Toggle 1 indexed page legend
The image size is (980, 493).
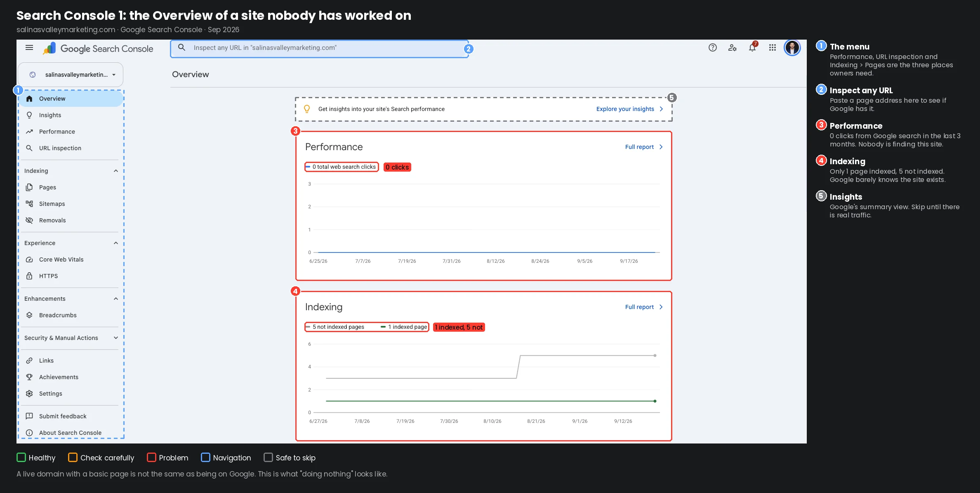tap(404, 327)
